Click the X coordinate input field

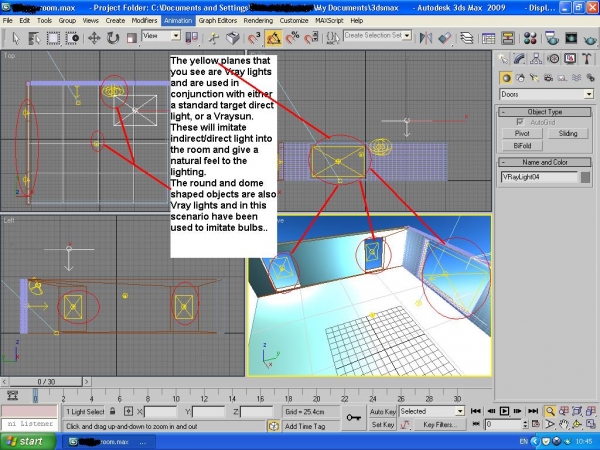(160, 412)
